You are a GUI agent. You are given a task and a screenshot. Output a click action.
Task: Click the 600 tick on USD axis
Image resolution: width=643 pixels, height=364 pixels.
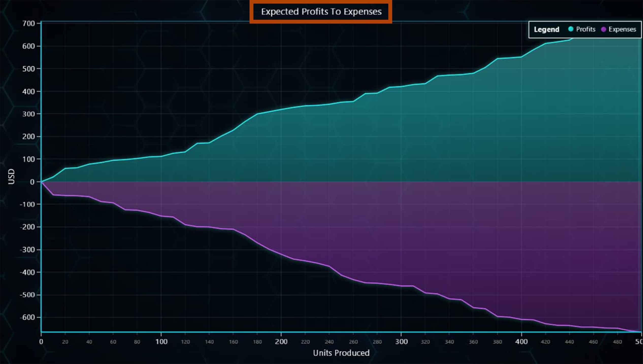click(28, 46)
